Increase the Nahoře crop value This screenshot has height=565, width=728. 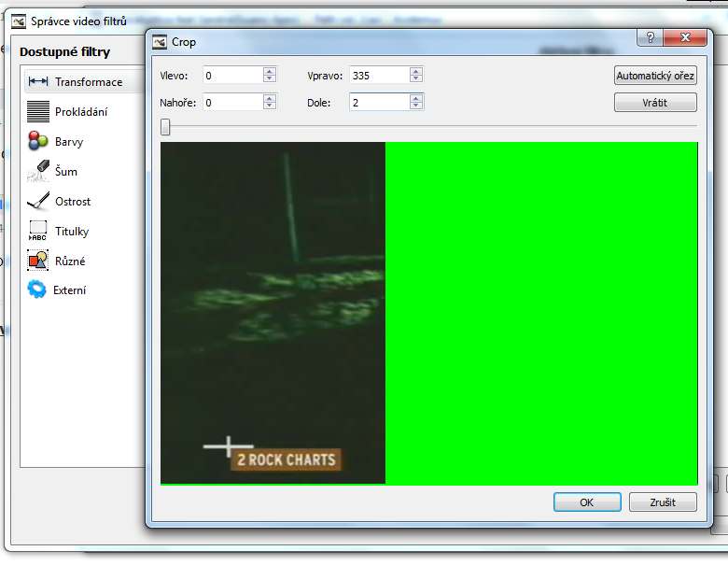point(270,98)
